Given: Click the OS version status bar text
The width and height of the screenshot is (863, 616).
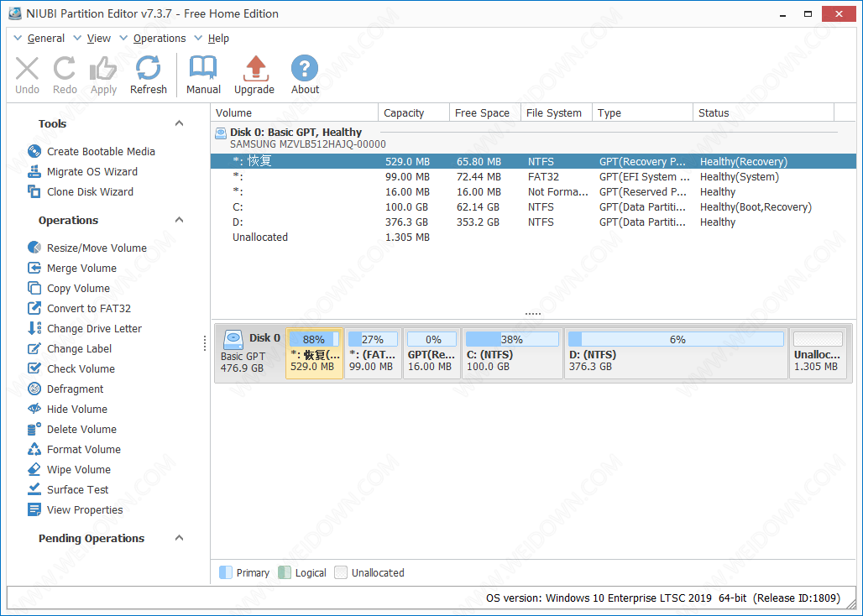Looking at the screenshot, I should 662,598.
